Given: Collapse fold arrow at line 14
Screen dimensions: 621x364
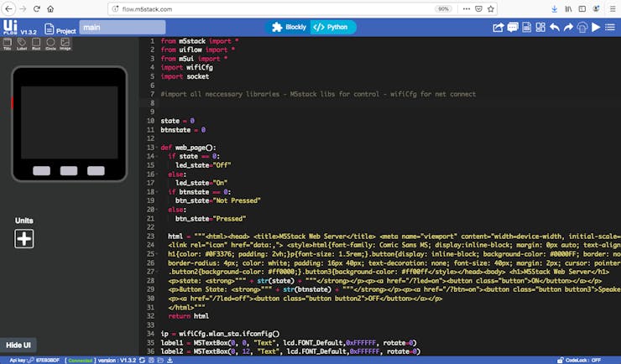Looking at the screenshot, I should 157,156.
